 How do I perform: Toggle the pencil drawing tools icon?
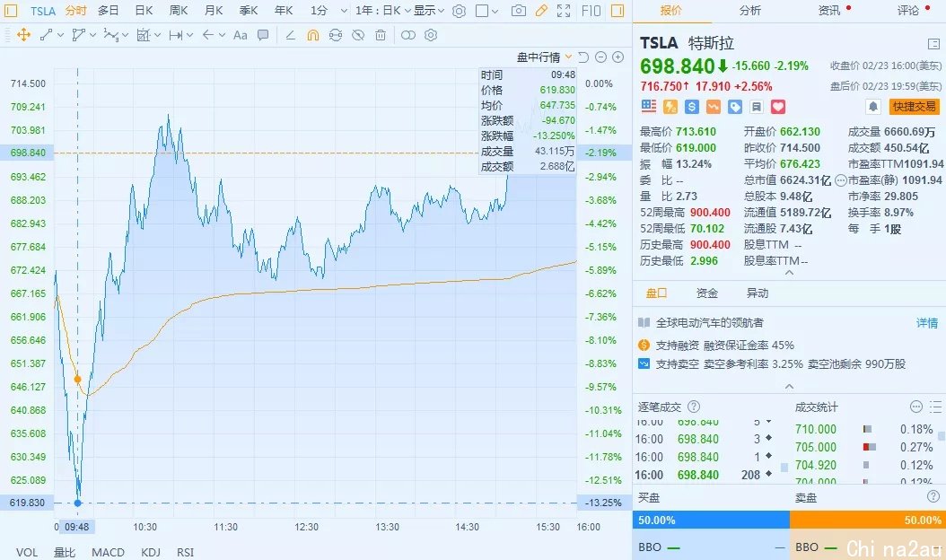tap(541, 11)
